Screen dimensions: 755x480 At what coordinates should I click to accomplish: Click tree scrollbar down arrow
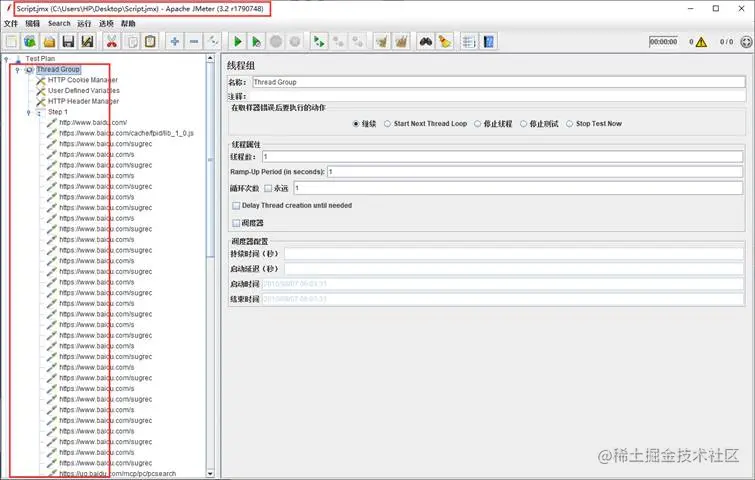[x=210, y=473]
